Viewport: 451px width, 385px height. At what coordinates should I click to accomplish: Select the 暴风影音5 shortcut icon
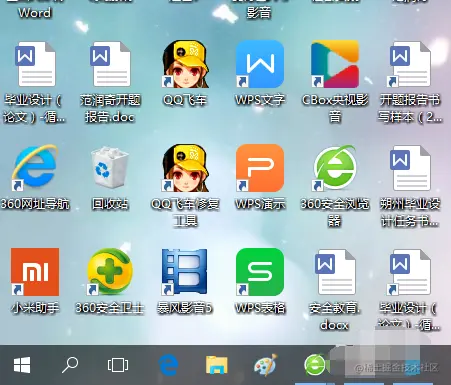click(185, 272)
